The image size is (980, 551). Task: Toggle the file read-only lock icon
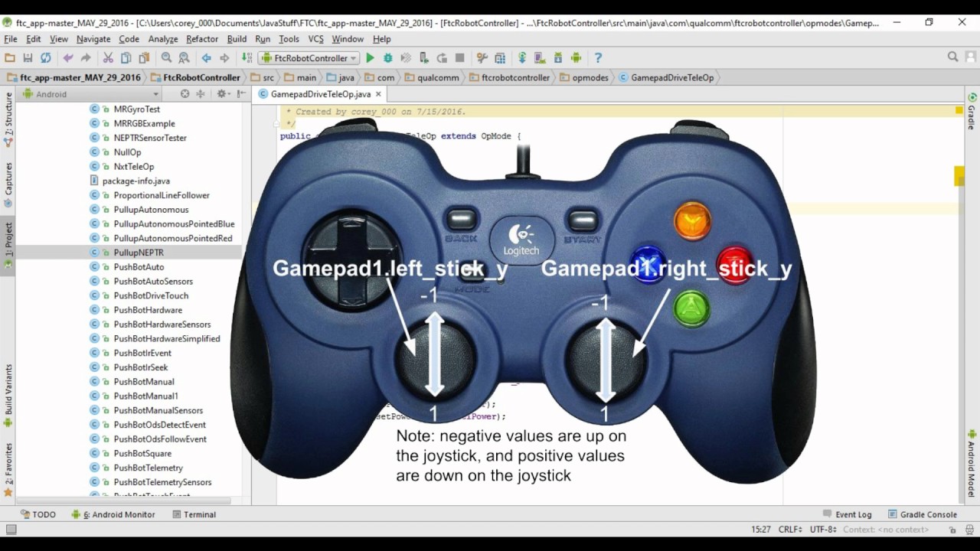[x=952, y=530]
